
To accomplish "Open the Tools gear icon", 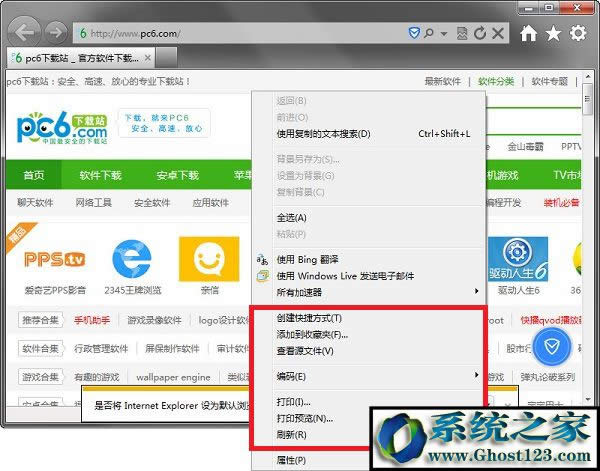I will coord(578,33).
